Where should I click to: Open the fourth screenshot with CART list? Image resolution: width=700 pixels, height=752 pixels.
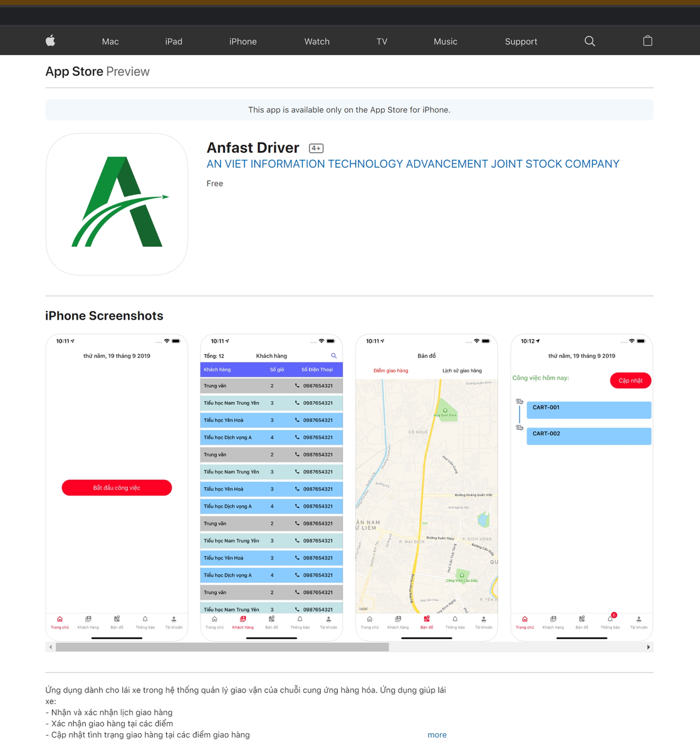point(582,488)
